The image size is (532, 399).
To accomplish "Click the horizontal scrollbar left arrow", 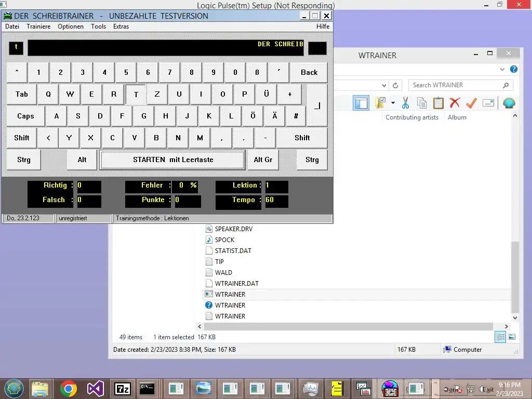I will click(x=199, y=326).
